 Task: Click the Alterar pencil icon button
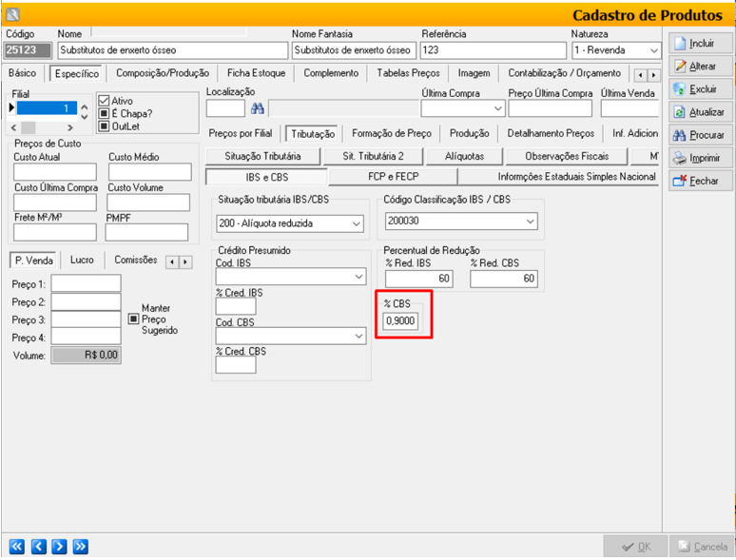679,67
